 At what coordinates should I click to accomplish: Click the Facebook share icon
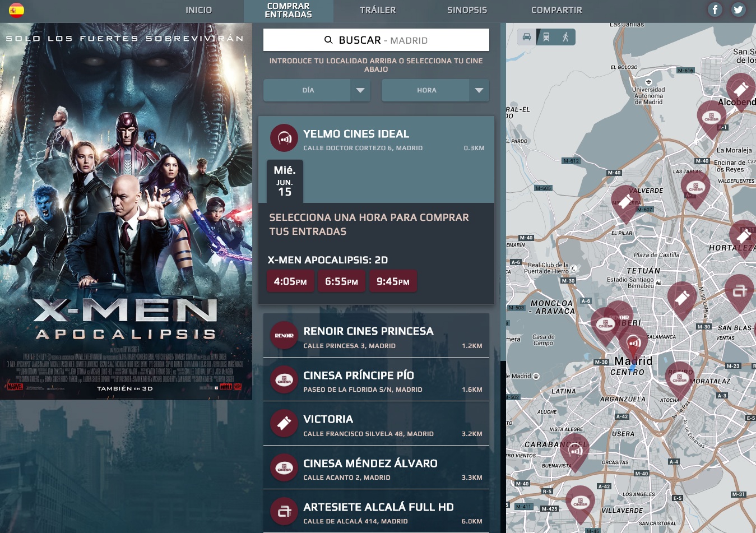pos(715,10)
